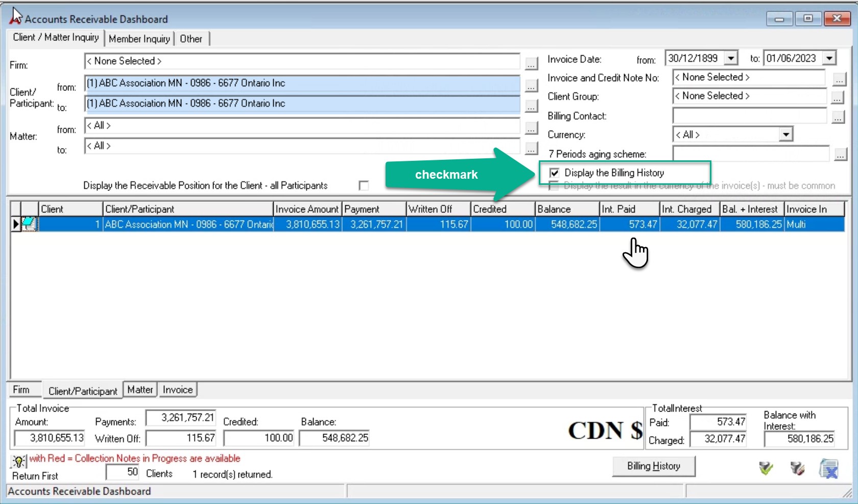Expand the Invoice Date to dropdown arrow
858x504 pixels.
pyautogui.click(x=829, y=58)
